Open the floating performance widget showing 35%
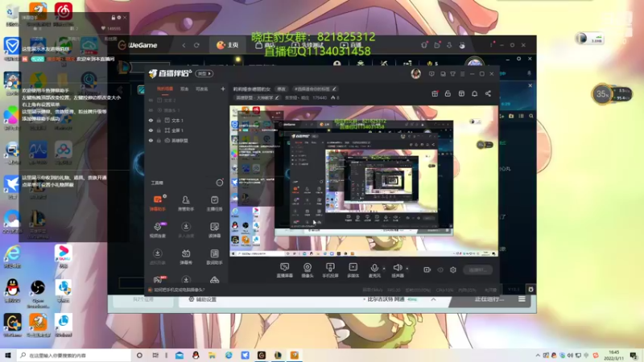The height and width of the screenshot is (362, 644). coord(601,94)
